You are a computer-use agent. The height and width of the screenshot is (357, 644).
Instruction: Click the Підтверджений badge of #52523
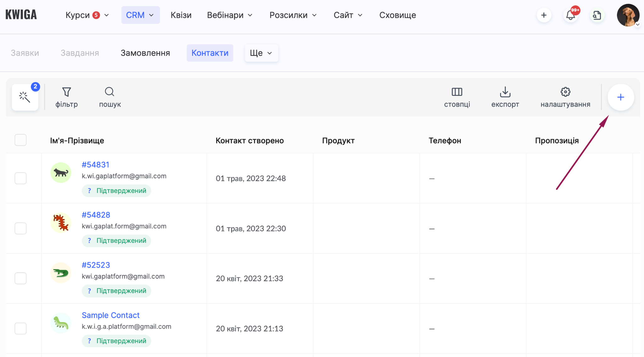[x=116, y=291]
